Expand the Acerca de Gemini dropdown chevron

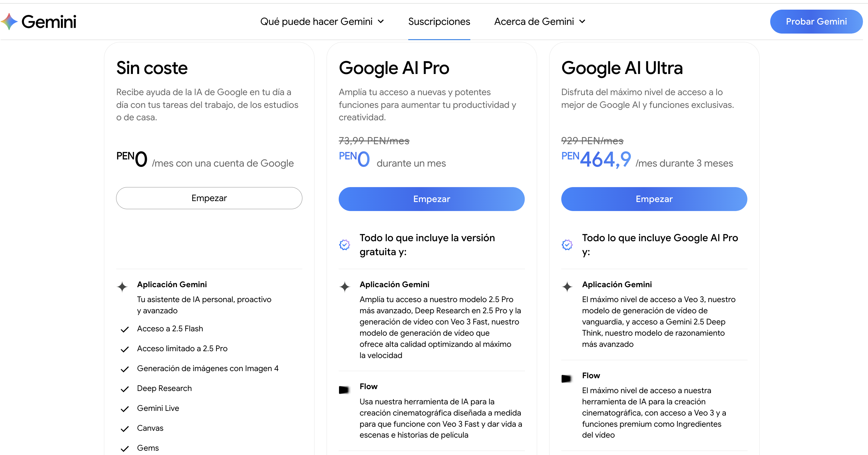click(x=582, y=21)
